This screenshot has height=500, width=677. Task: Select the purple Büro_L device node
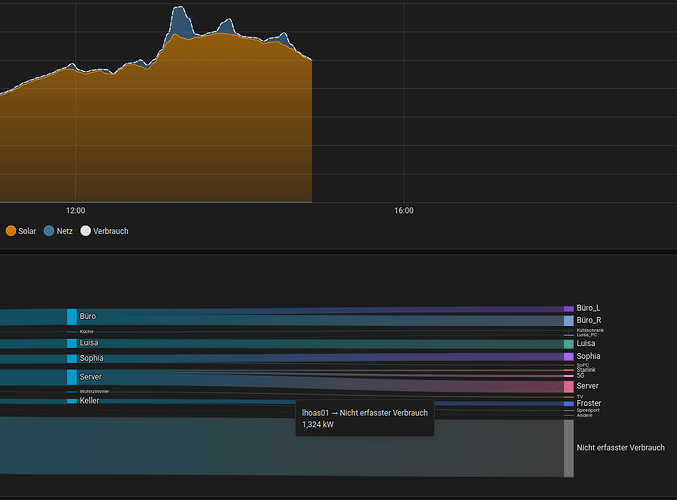(x=569, y=308)
